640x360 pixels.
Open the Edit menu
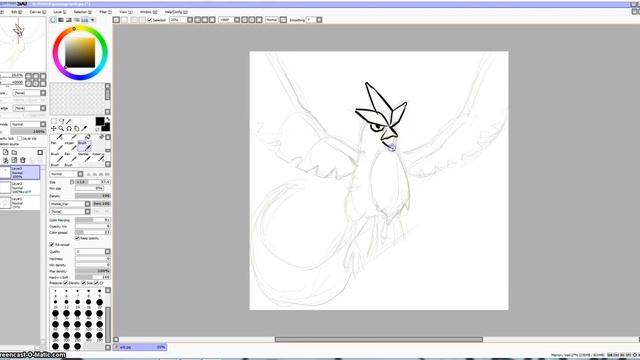[16, 12]
